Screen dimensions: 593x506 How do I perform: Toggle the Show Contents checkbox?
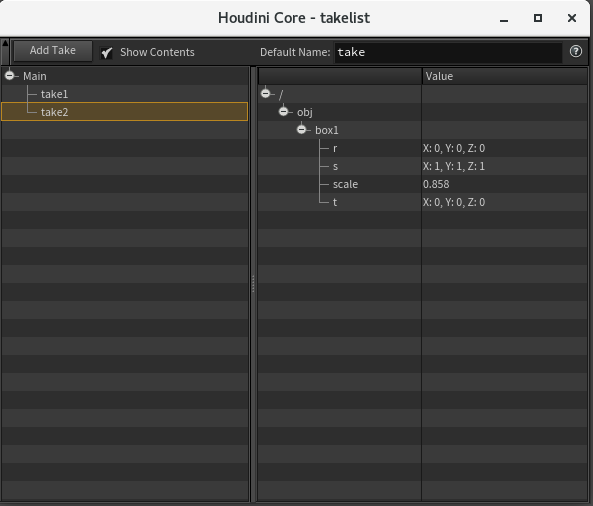coord(107,53)
